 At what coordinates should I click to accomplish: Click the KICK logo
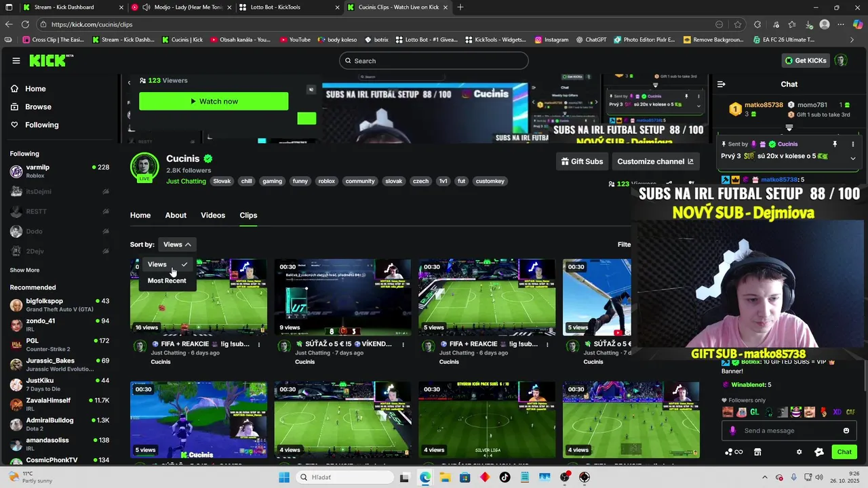coord(51,61)
